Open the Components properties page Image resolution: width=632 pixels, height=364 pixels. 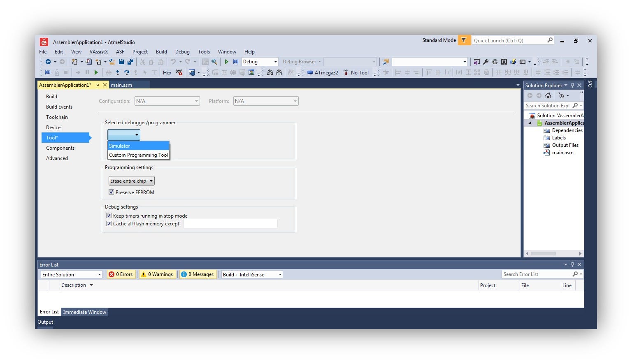click(x=60, y=148)
